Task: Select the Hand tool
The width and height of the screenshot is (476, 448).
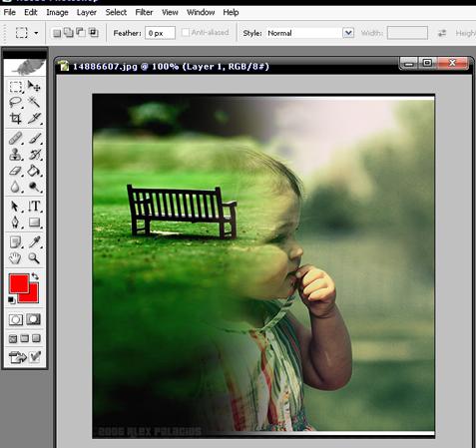Action: click(15, 258)
